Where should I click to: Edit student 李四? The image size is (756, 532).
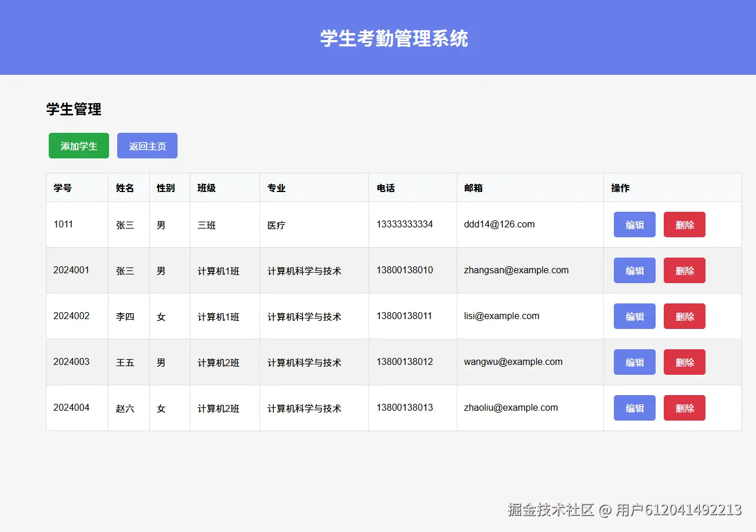(634, 316)
